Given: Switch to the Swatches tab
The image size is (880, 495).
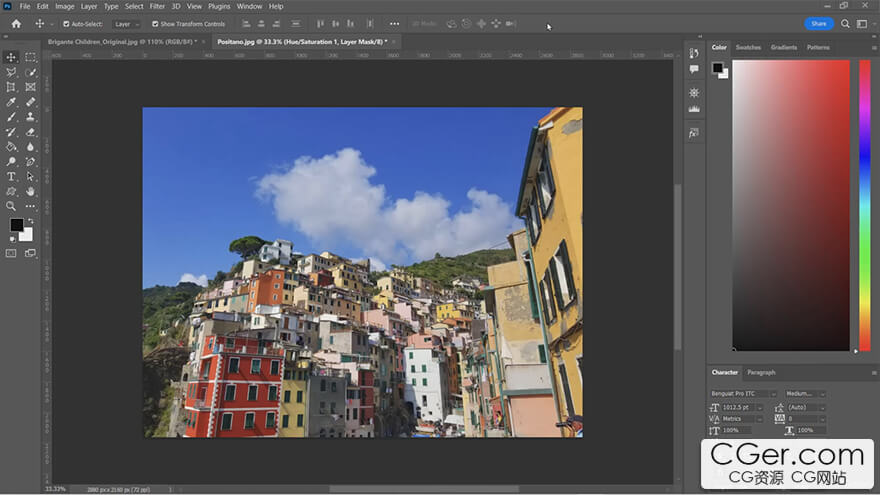Looking at the screenshot, I should [748, 47].
